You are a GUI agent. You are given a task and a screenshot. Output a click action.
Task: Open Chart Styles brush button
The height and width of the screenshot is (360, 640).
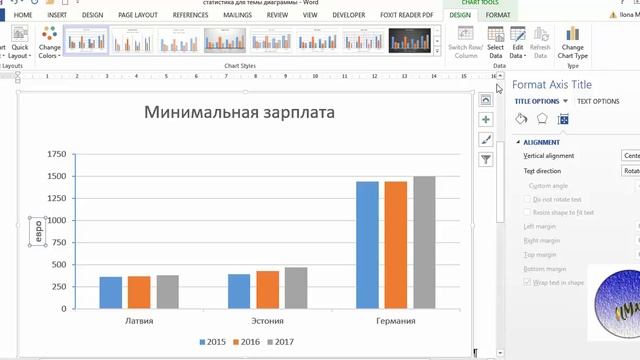pyautogui.click(x=486, y=140)
